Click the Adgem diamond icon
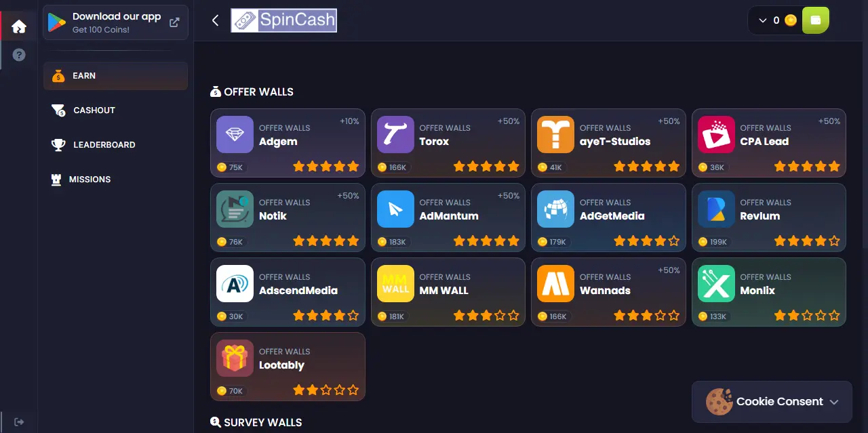Image resolution: width=868 pixels, height=433 pixels. click(x=235, y=134)
